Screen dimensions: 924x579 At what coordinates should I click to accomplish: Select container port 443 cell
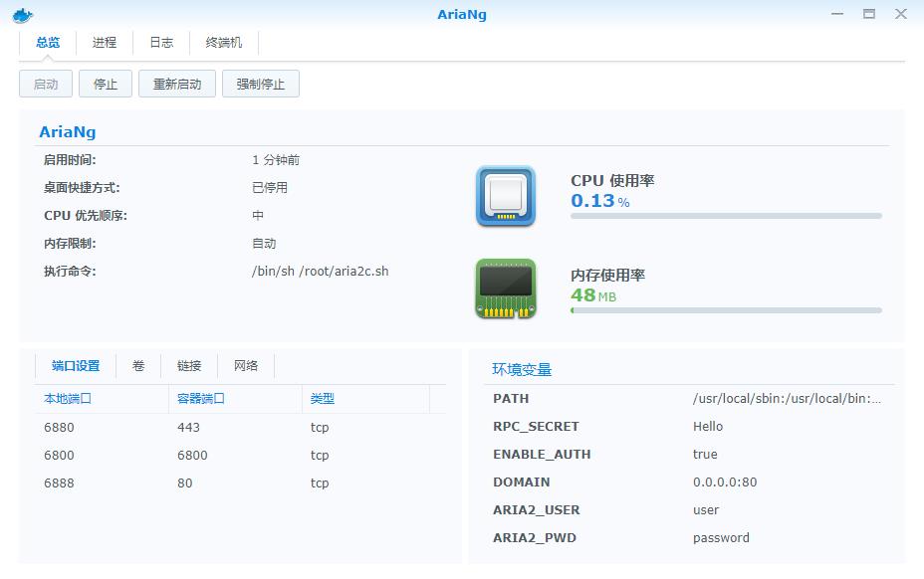pyautogui.click(x=188, y=427)
